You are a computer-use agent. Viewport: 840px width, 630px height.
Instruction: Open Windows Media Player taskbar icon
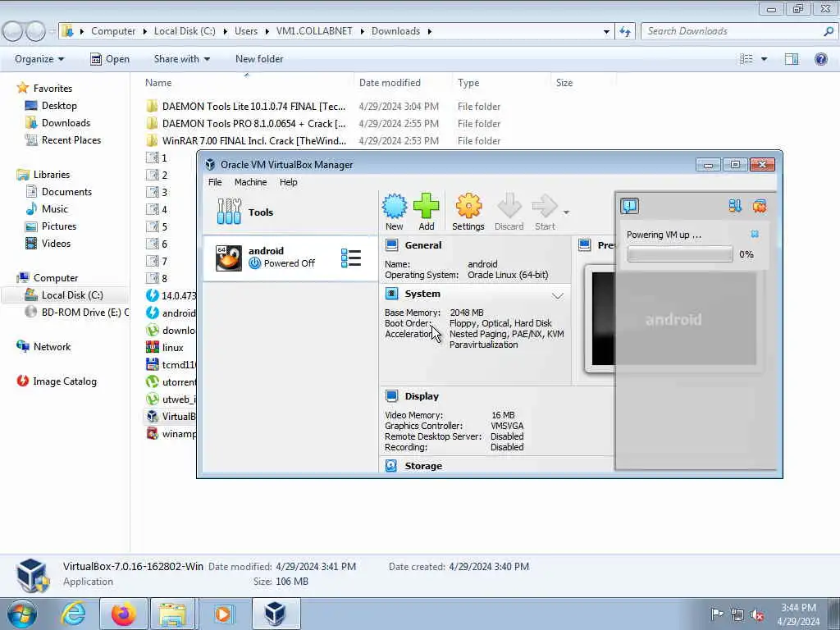[x=223, y=614]
